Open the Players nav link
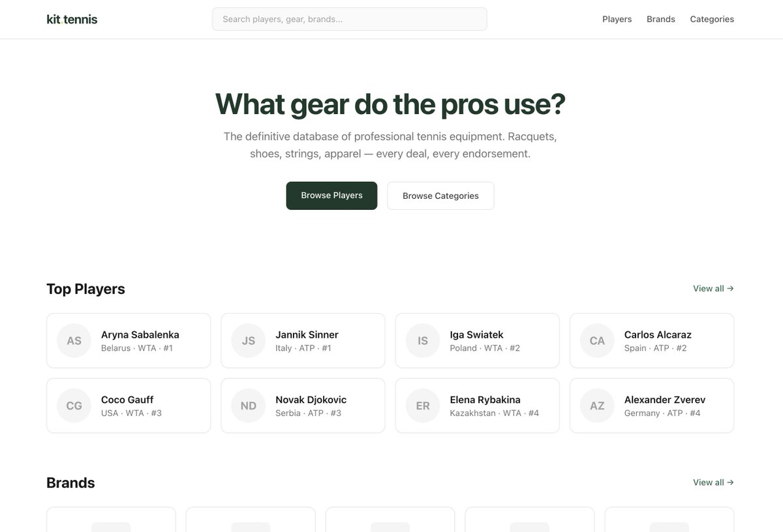The image size is (783, 532). (x=617, y=19)
